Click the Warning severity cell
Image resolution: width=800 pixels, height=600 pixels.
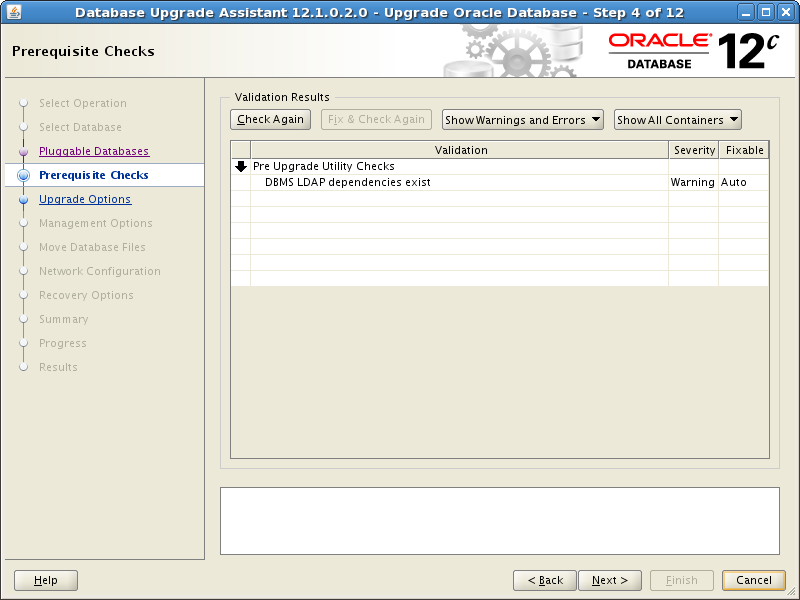point(692,182)
